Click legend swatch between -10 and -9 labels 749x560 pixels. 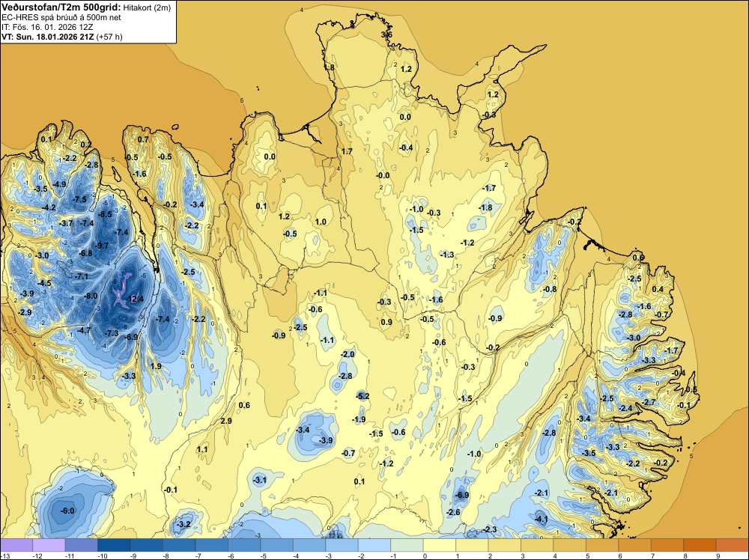pos(114,545)
